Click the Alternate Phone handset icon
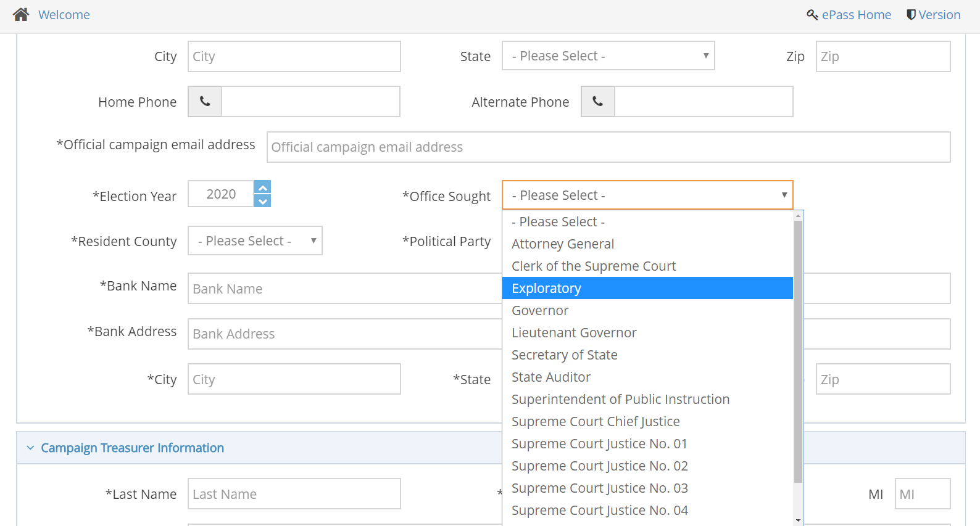The height and width of the screenshot is (526, 980). pyautogui.click(x=597, y=102)
